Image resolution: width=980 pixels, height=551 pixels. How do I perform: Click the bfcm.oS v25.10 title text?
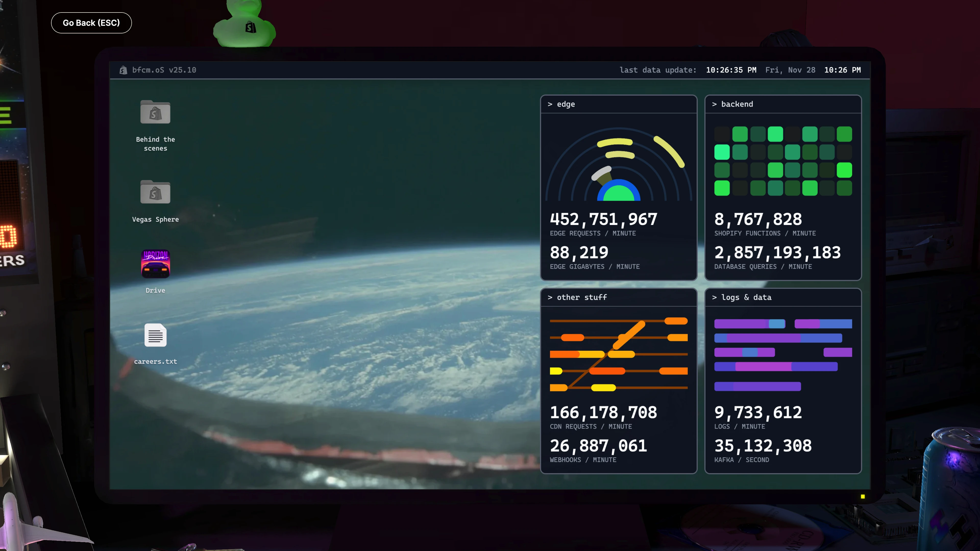coord(164,70)
